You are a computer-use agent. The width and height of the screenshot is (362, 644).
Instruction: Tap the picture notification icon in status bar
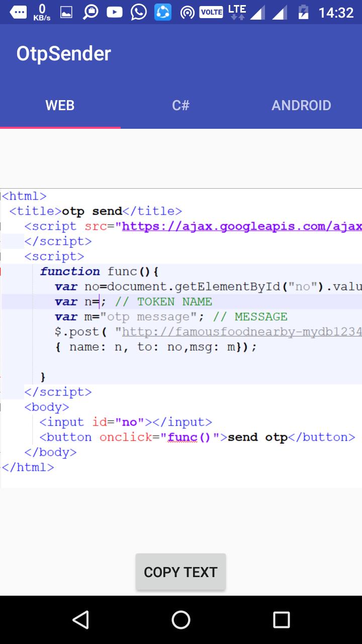(66, 12)
